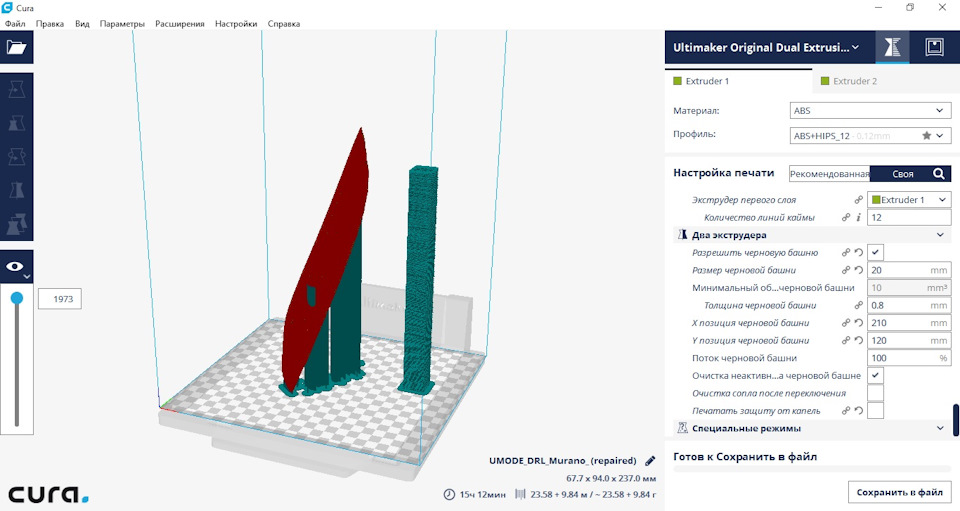Select the Per Model Settings tool

[x=17, y=224]
